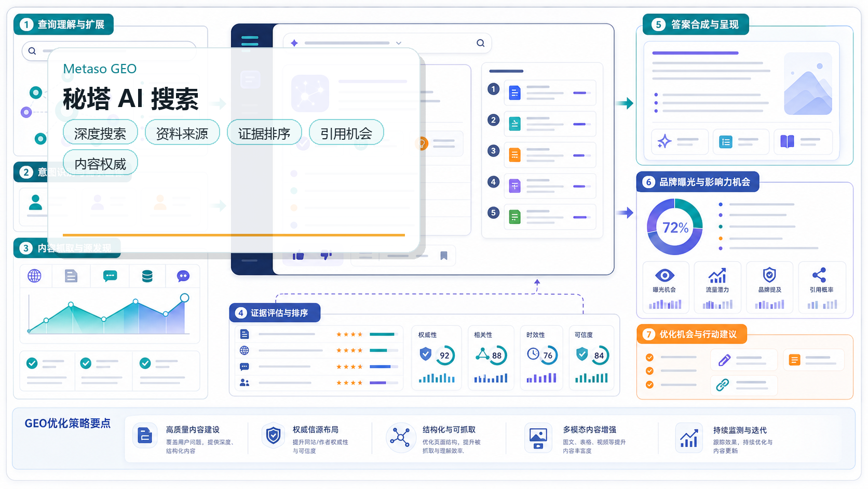Open the 答案合成与呈现 section header
868x489 pixels.
[x=696, y=24]
